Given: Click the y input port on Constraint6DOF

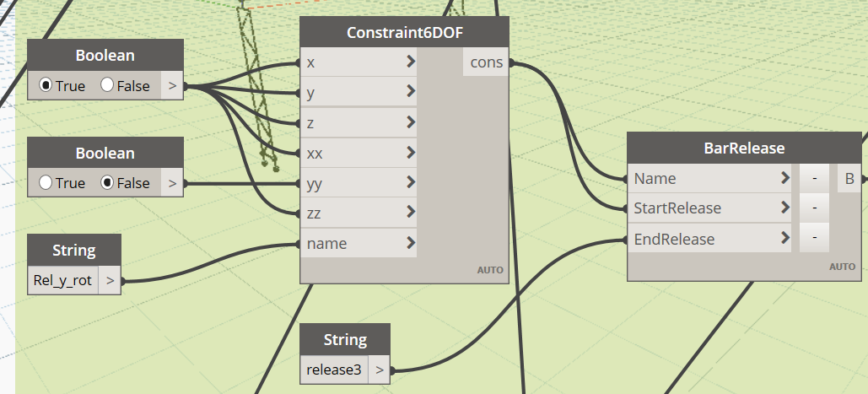Looking at the screenshot, I should pyautogui.click(x=359, y=92).
